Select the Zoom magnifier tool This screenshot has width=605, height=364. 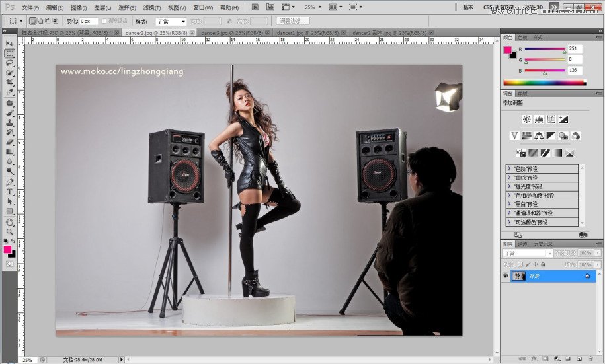[10, 231]
